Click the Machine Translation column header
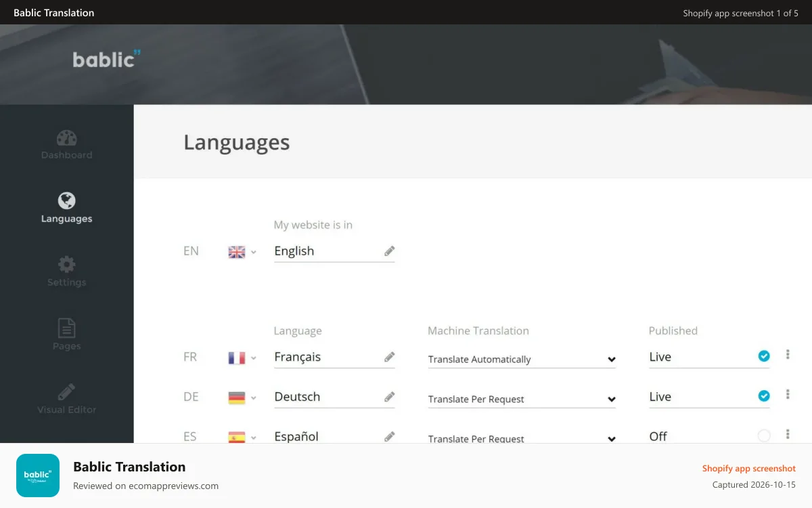The width and height of the screenshot is (812, 508). point(478,331)
